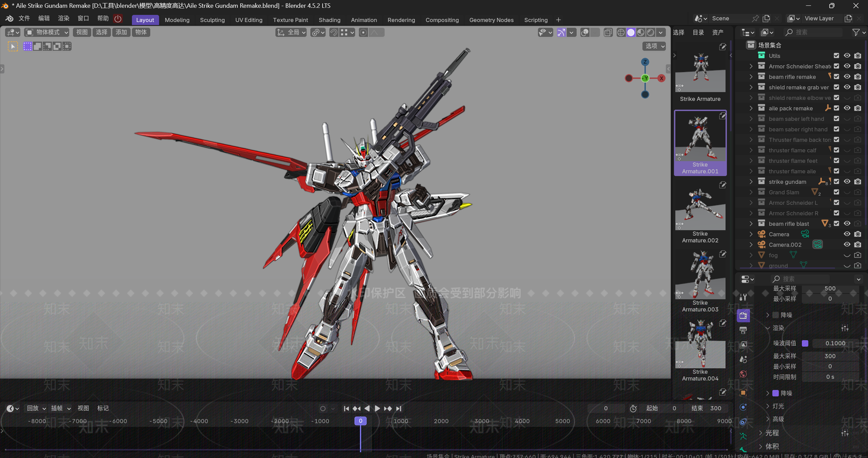
Task: Open the 文件 menu
Action: pyautogui.click(x=24, y=18)
